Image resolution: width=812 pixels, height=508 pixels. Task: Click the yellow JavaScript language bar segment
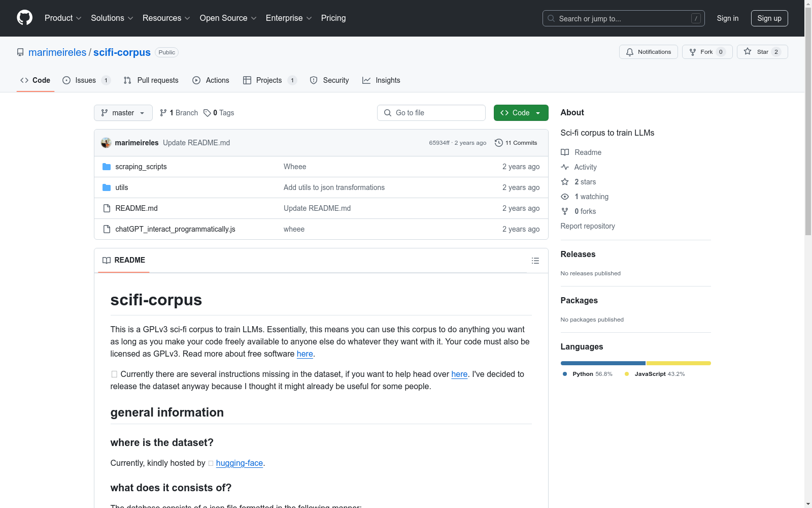[679, 363]
